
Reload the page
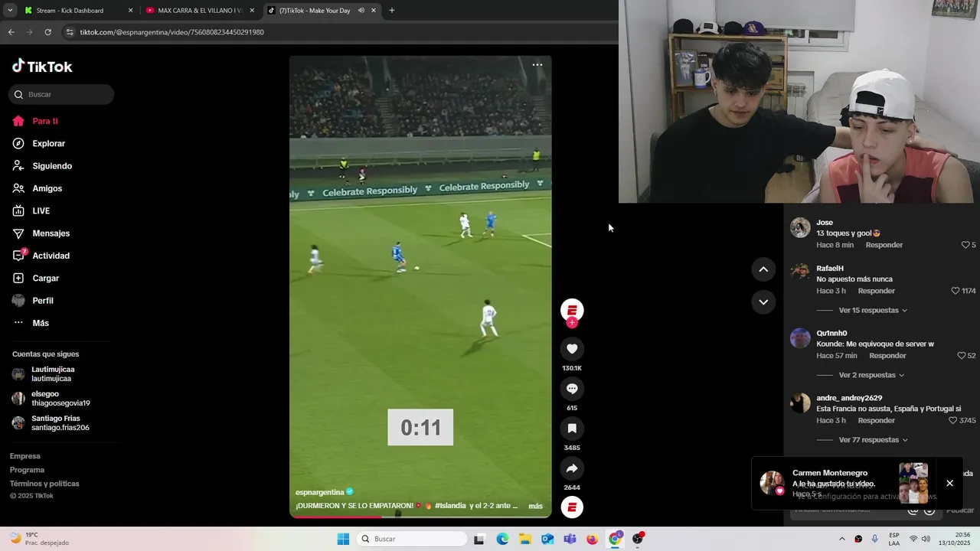pyautogui.click(x=47, y=32)
